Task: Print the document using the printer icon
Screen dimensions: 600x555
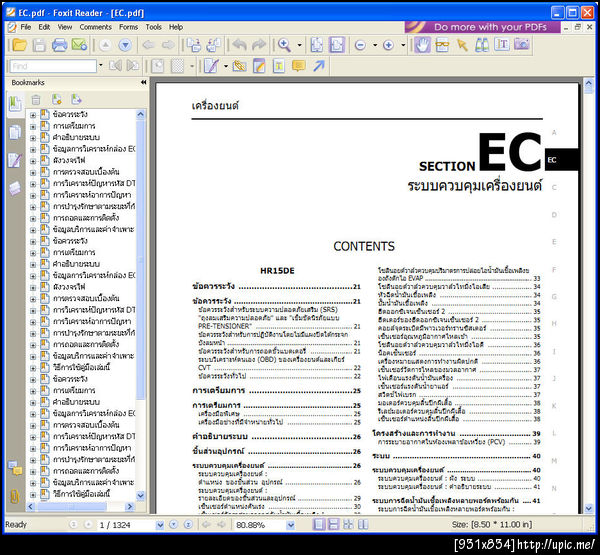Action: pos(59,45)
